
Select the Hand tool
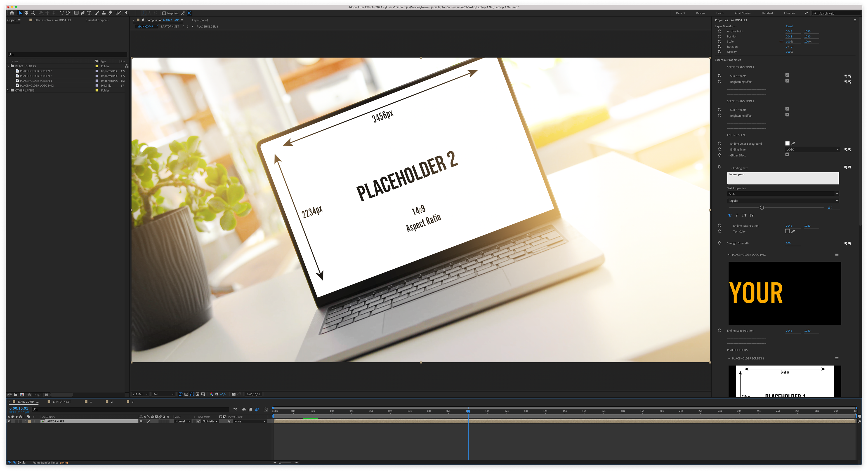pos(26,13)
